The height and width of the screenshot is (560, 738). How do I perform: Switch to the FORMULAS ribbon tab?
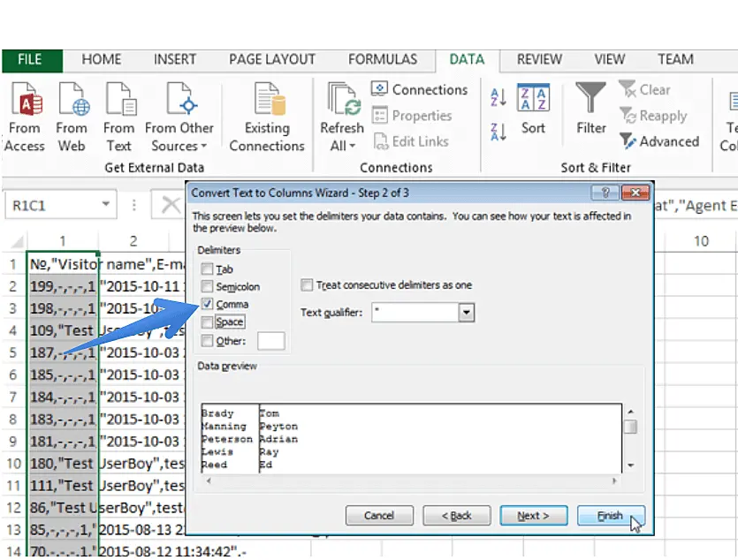click(382, 60)
